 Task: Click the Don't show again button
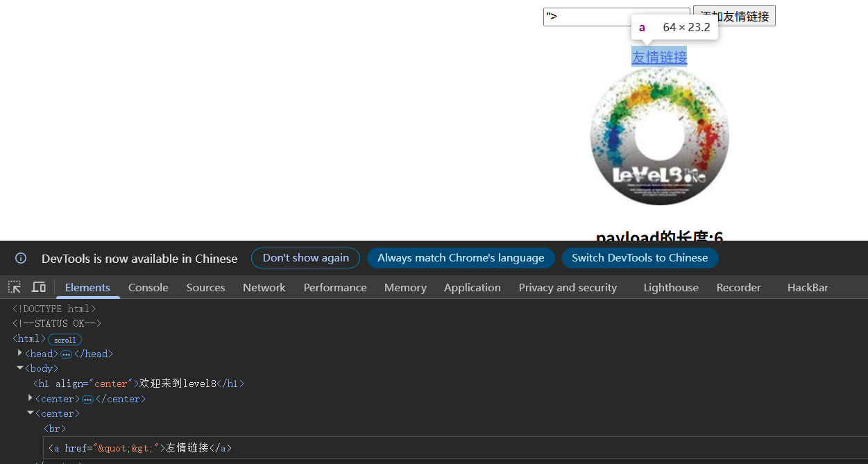tap(305, 258)
